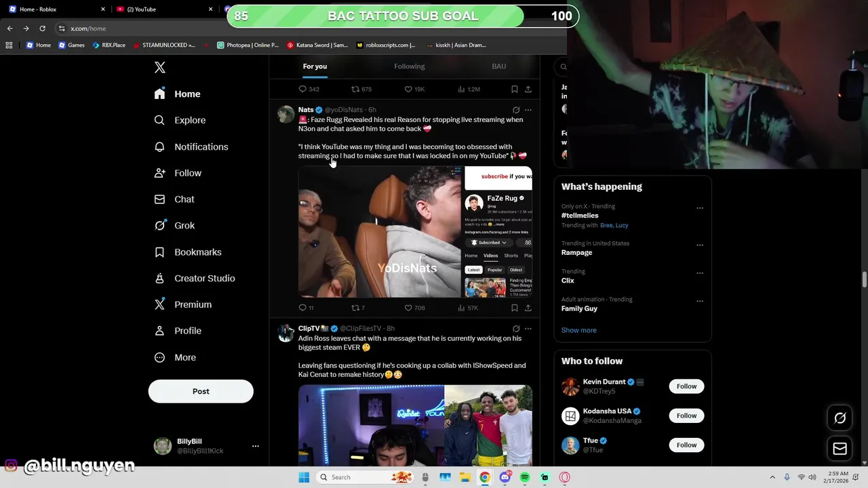The height and width of the screenshot is (488, 868).
Task: Open Discord from taskbar
Action: coord(505,477)
